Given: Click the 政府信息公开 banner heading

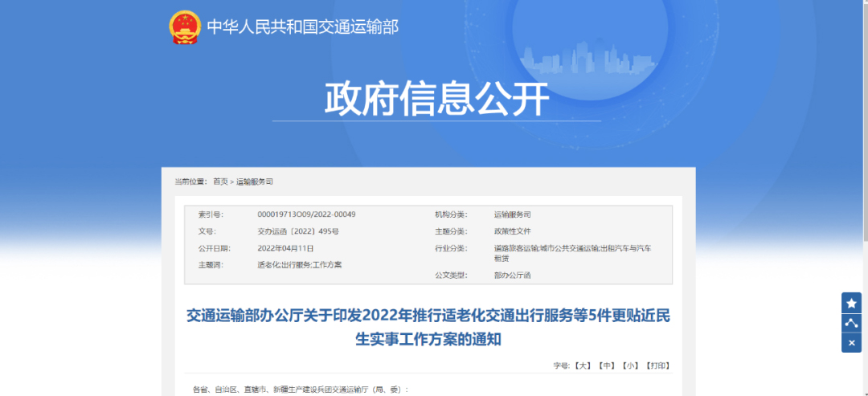Looking at the screenshot, I should pyautogui.click(x=436, y=99).
